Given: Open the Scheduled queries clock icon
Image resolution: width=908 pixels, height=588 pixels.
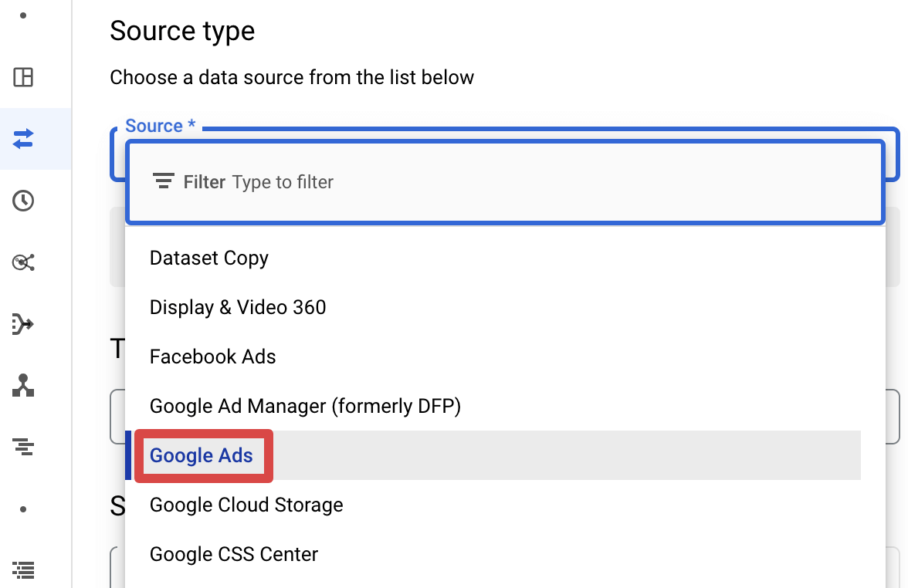Looking at the screenshot, I should [x=23, y=201].
